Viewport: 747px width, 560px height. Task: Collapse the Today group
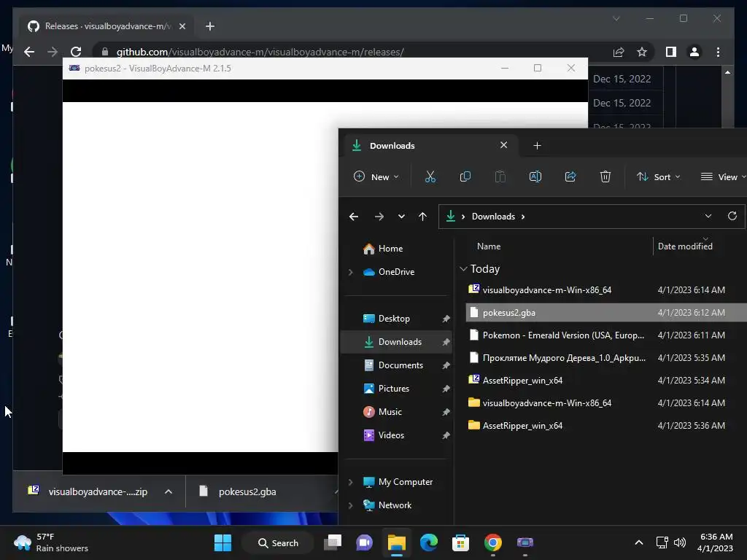(x=463, y=269)
